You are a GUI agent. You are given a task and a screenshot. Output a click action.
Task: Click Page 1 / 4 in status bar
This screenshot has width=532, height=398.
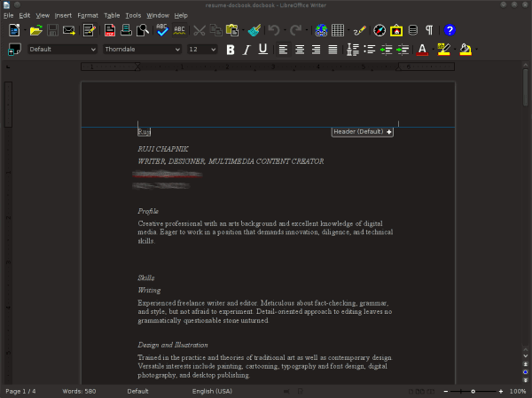pos(20,391)
